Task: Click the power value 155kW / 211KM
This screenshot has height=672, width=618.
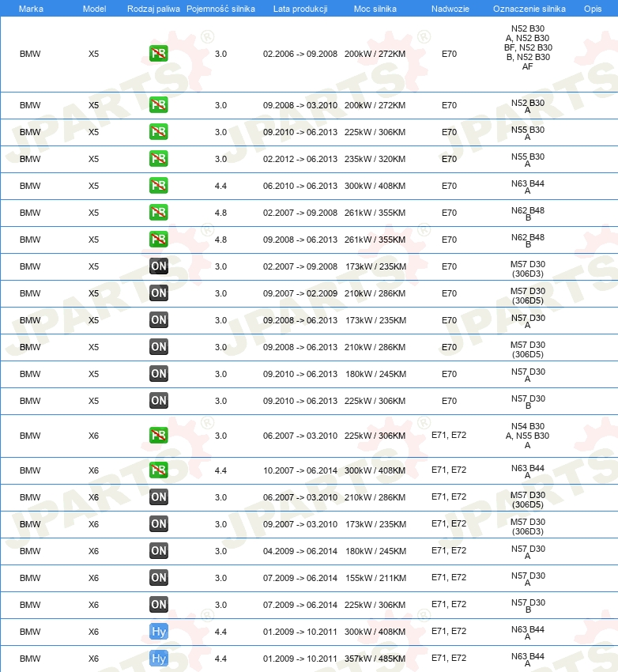Action: [375, 578]
